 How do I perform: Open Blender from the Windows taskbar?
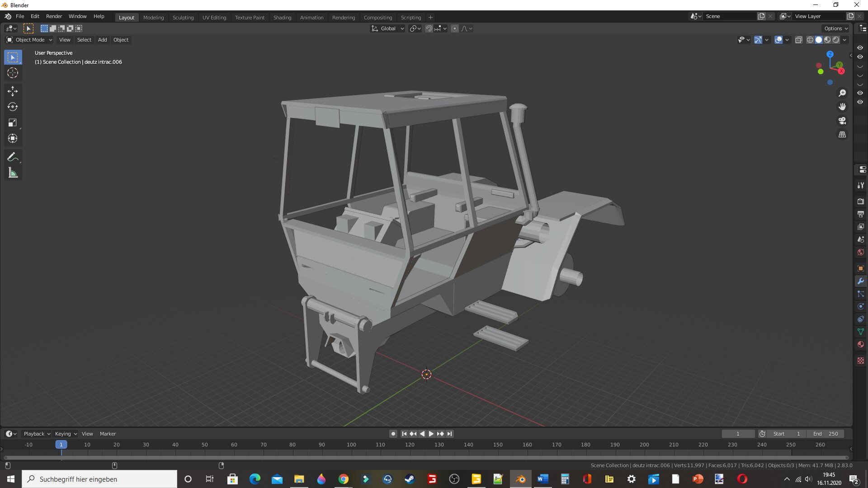tap(520, 479)
